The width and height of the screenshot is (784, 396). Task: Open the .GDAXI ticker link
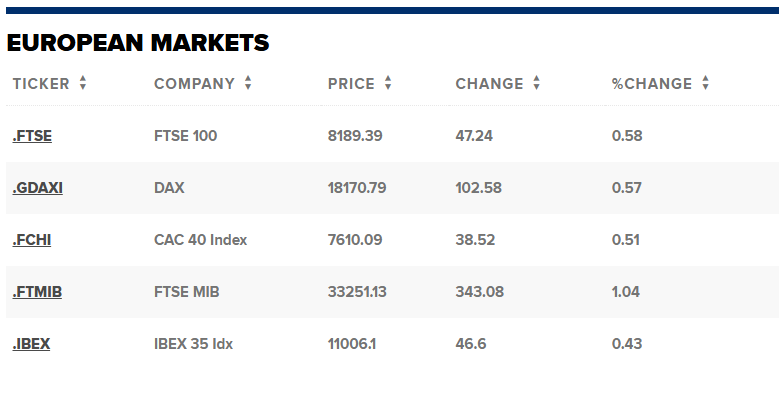(38, 188)
